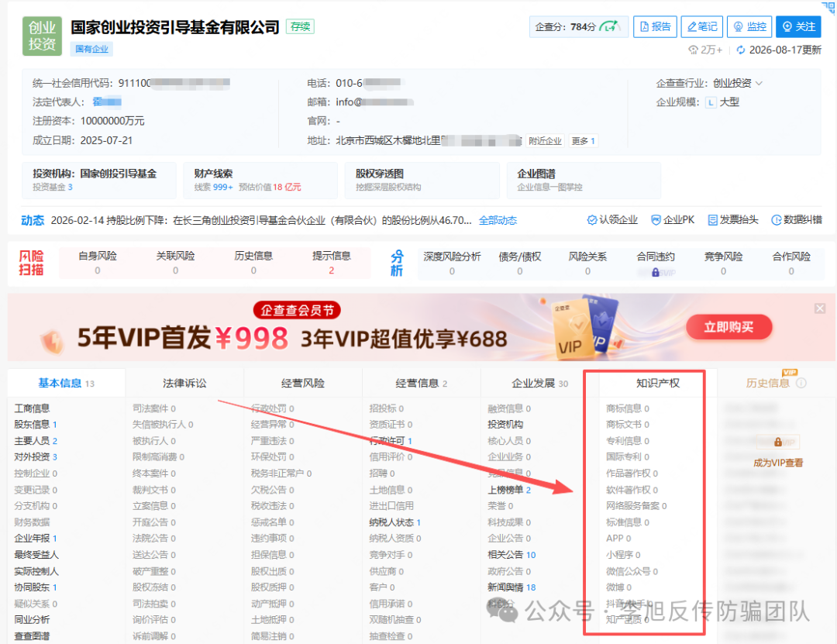This screenshot has height=644, width=837.
Task: Click the refresh icon beside 2026-08-17更新
Action: (740, 50)
